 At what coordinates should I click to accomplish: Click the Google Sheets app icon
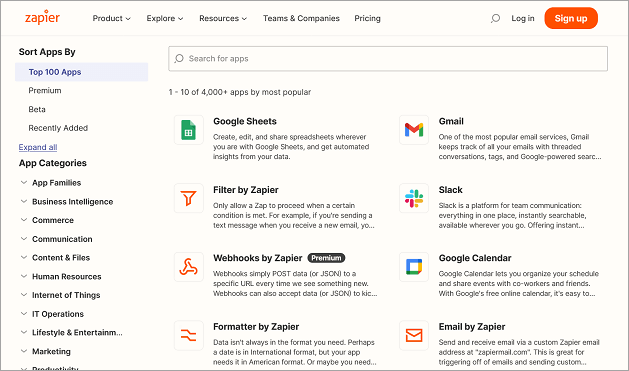click(x=189, y=130)
